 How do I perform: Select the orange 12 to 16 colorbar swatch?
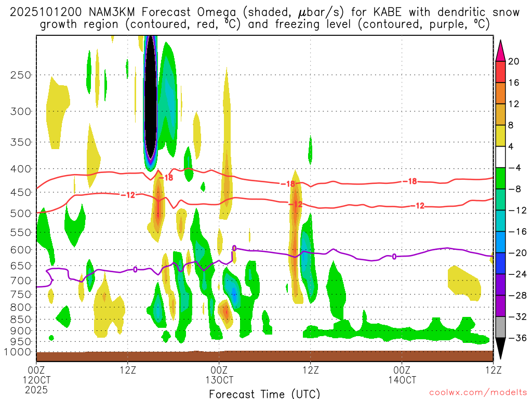tap(500, 93)
